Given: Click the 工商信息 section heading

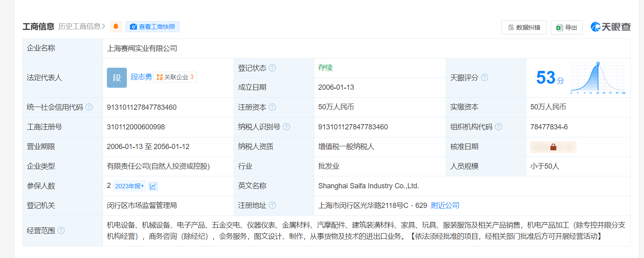Looking at the screenshot, I should [x=38, y=26].
